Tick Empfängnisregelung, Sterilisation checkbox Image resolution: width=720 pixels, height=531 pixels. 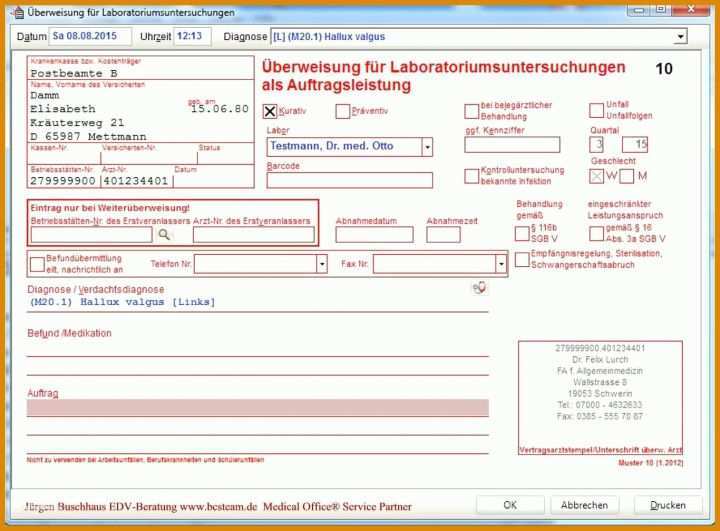pyautogui.click(x=522, y=260)
